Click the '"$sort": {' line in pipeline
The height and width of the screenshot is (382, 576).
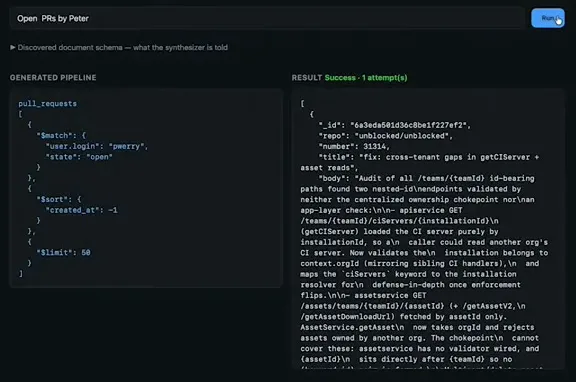click(x=59, y=199)
